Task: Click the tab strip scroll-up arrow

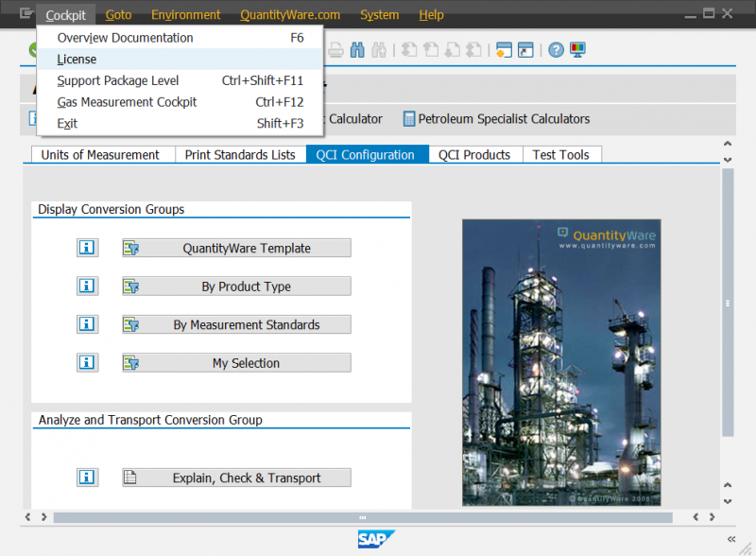Action: (728, 144)
